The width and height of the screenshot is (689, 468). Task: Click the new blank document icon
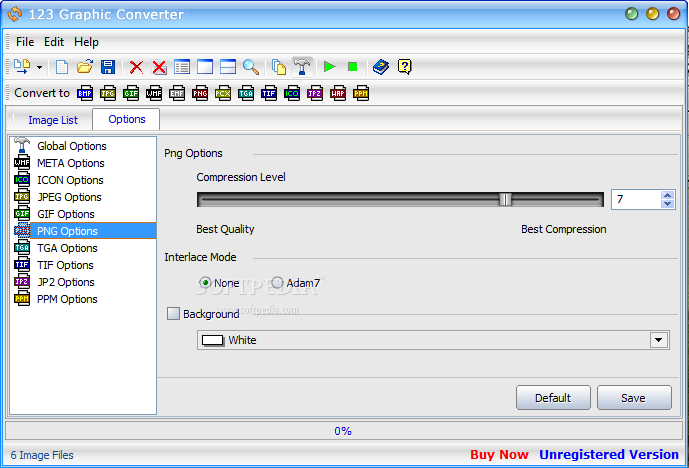point(62,67)
